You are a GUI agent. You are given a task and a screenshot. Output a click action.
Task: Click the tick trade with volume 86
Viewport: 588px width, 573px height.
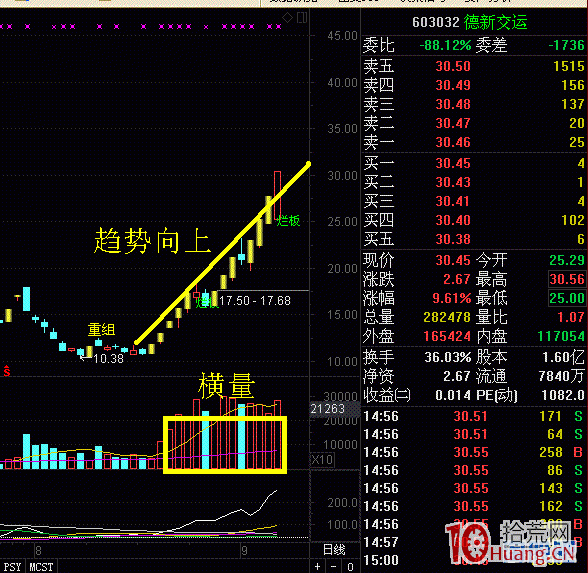tap(555, 470)
